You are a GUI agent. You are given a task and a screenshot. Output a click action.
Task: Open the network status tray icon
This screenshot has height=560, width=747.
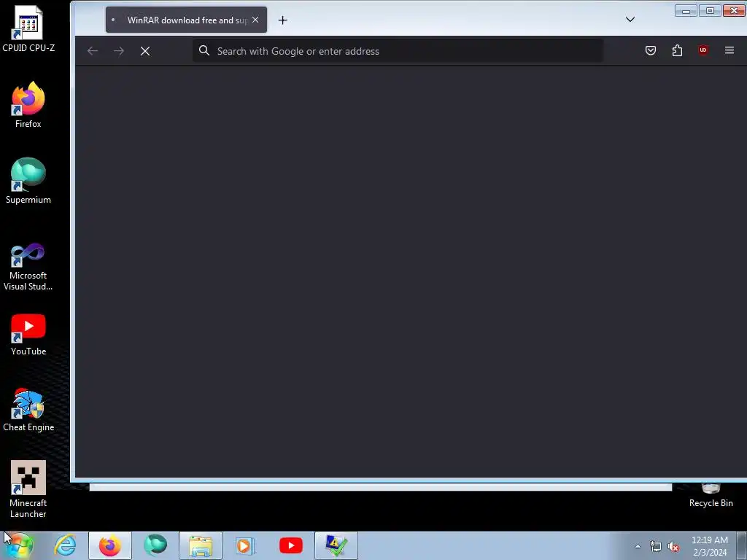[656, 547]
